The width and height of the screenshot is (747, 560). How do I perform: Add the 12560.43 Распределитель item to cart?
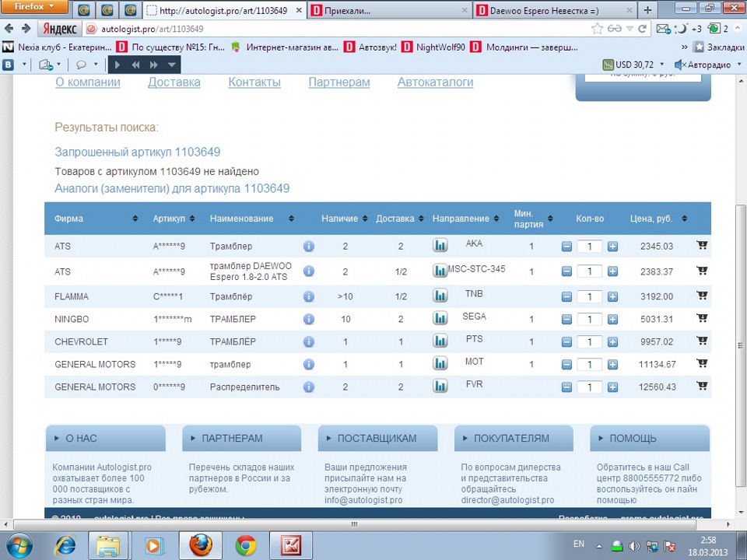[702, 386]
